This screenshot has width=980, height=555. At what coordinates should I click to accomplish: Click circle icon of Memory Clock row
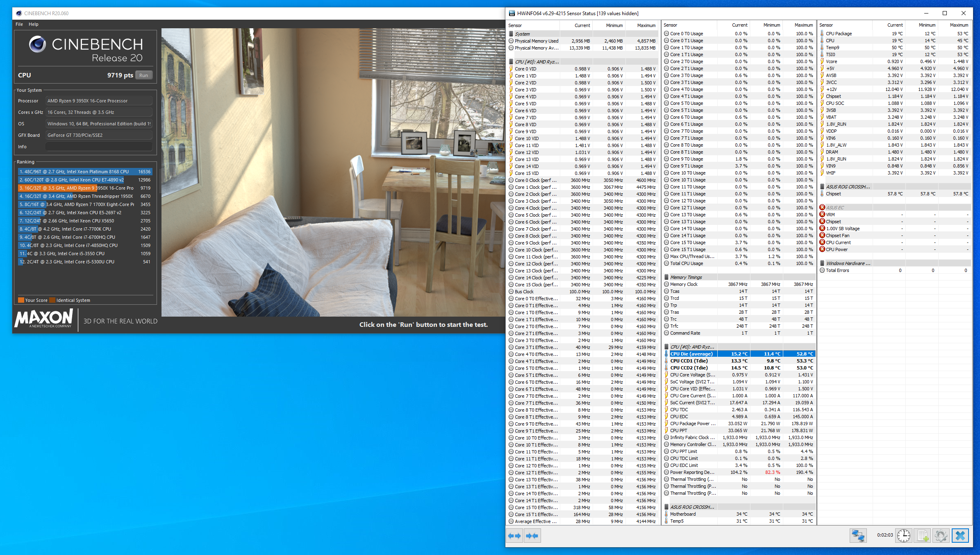[x=666, y=284]
